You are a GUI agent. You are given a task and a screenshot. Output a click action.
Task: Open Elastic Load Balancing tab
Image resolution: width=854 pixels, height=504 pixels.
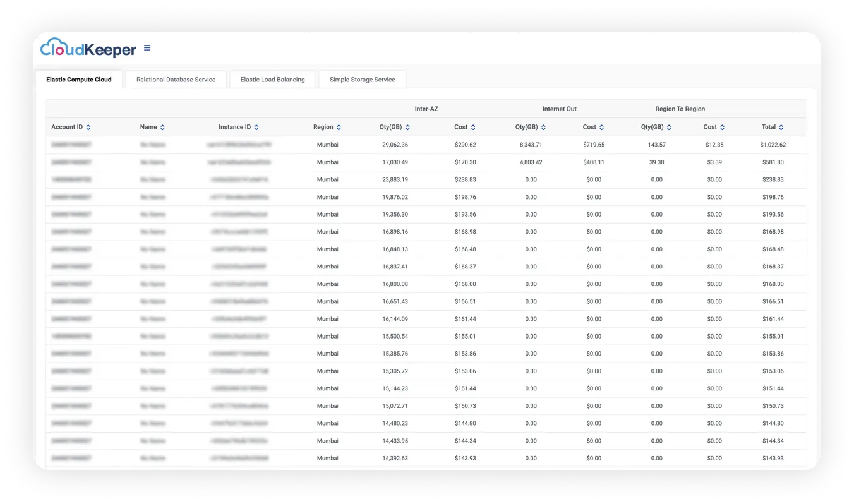pos(273,80)
